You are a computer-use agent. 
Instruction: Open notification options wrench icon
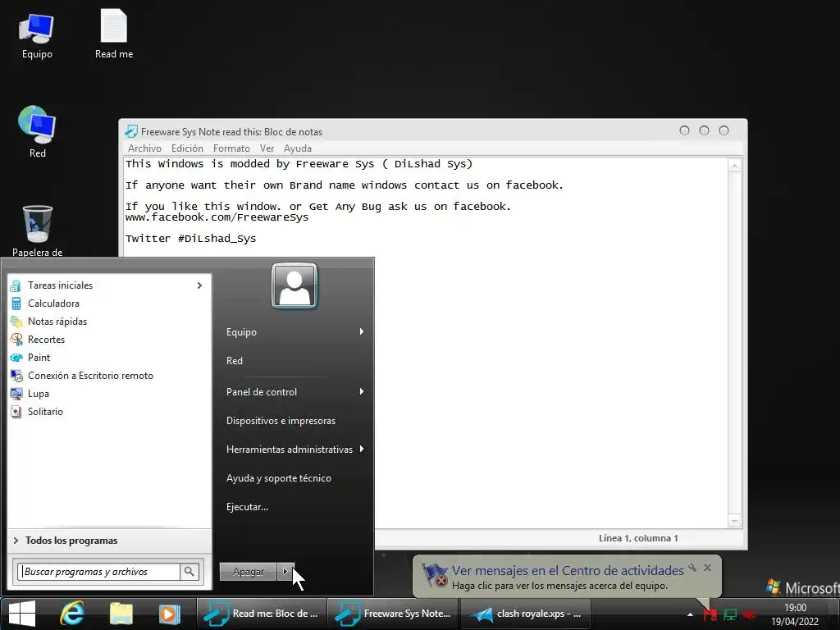[x=692, y=568]
